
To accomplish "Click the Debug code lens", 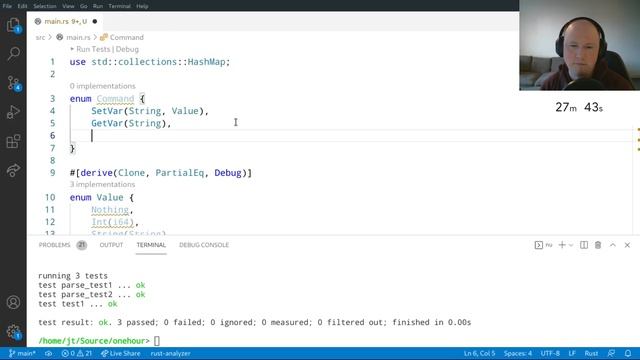I will pyautogui.click(x=127, y=49).
